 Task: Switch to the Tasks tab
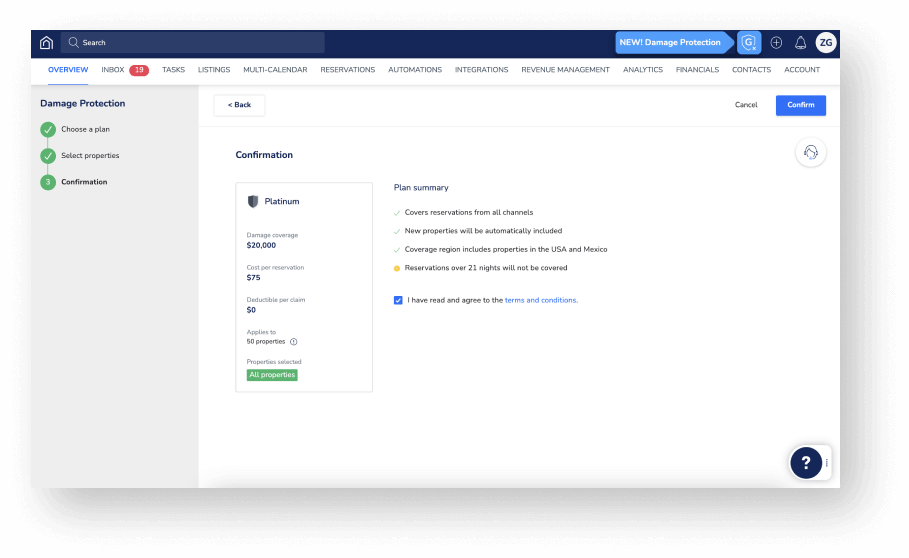tap(173, 70)
